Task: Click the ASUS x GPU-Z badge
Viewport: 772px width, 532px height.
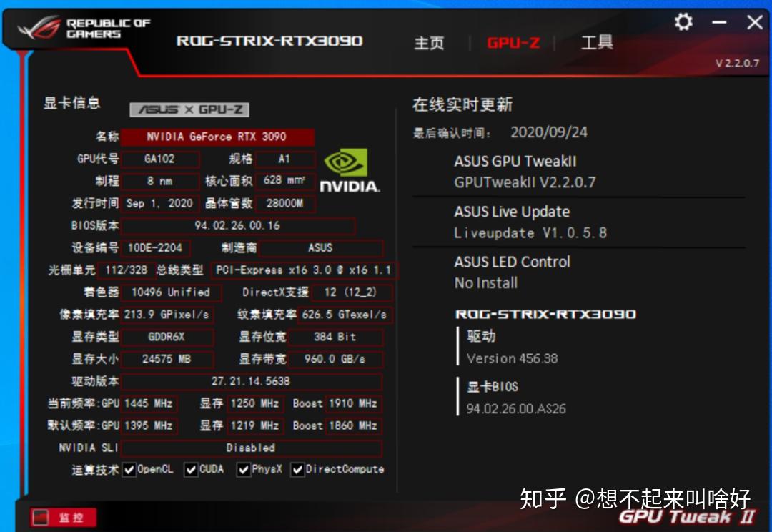Action: [189, 109]
